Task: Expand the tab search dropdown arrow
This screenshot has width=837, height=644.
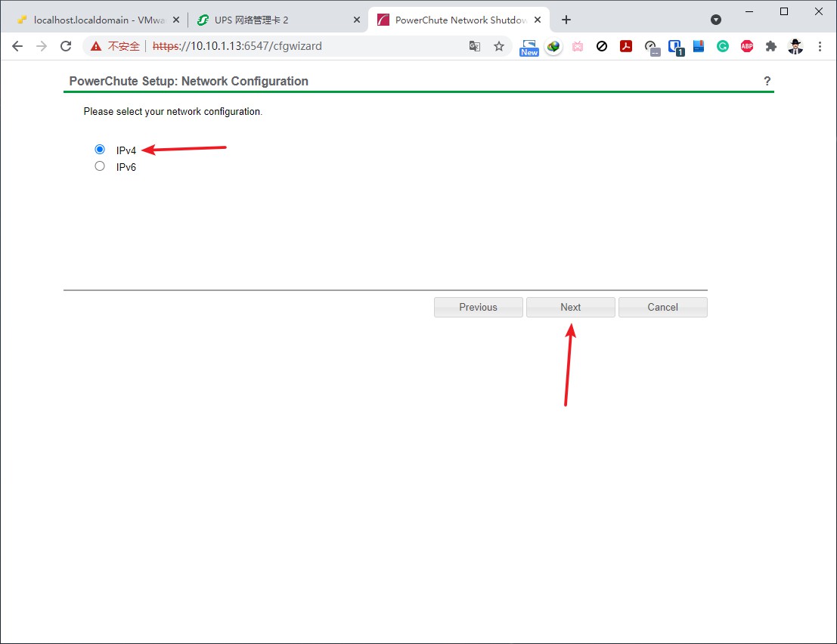Action: pos(716,20)
